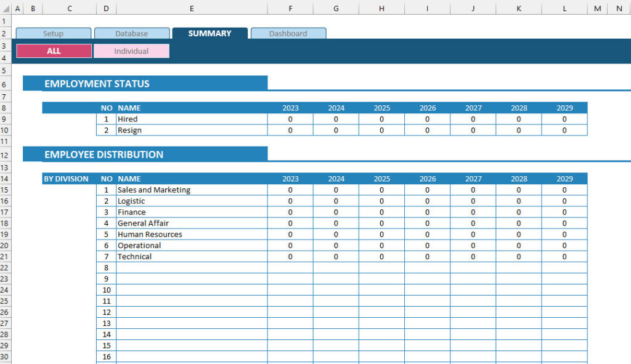Select the SUMMARY tab
This screenshot has width=631, height=364.
(x=210, y=33)
